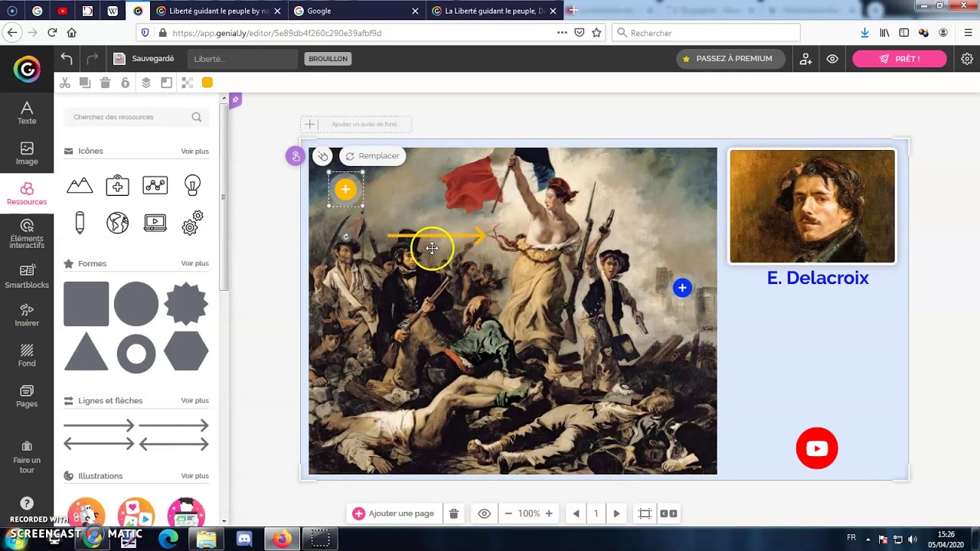Duplicate the selected element
980x551 pixels.
(85, 83)
